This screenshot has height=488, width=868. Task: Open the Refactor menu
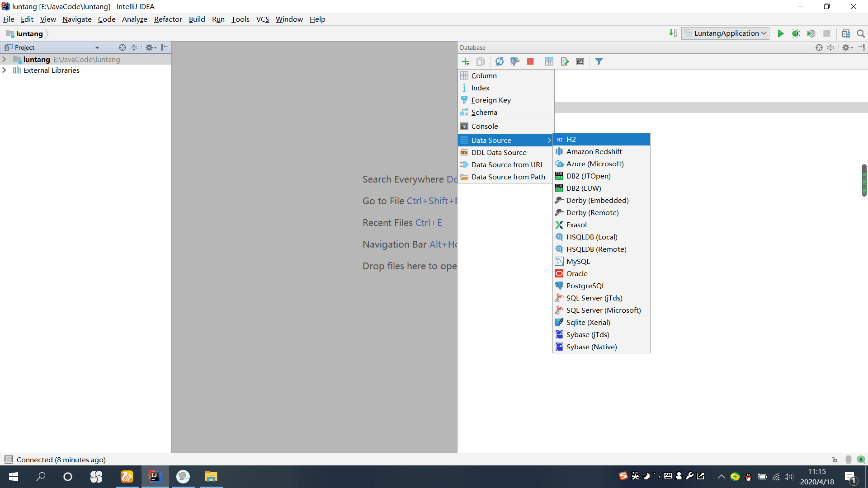(x=168, y=19)
